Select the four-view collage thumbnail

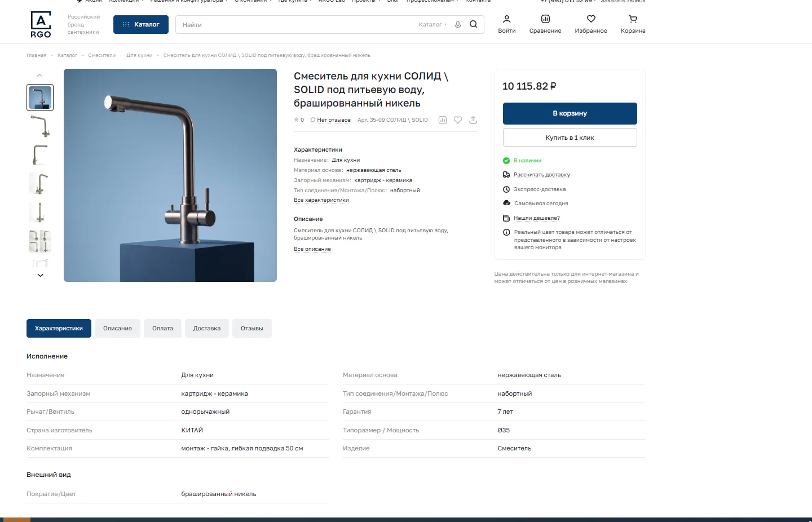40,241
